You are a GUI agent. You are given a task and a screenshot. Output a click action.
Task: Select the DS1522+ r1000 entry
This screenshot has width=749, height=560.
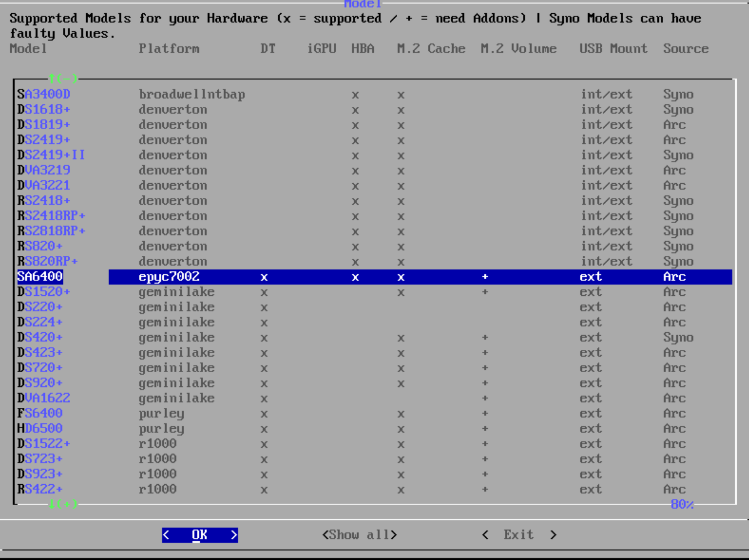(44, 444)
